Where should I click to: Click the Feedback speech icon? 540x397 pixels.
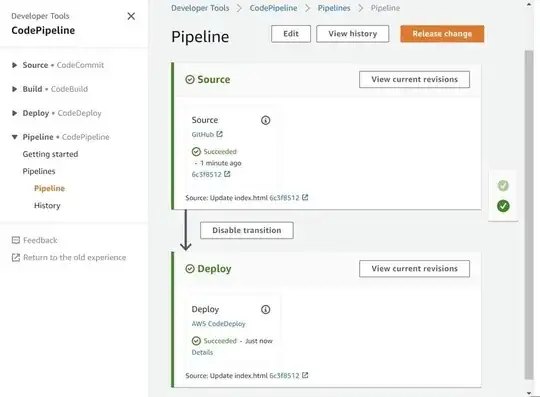click(x=16, y=240)
